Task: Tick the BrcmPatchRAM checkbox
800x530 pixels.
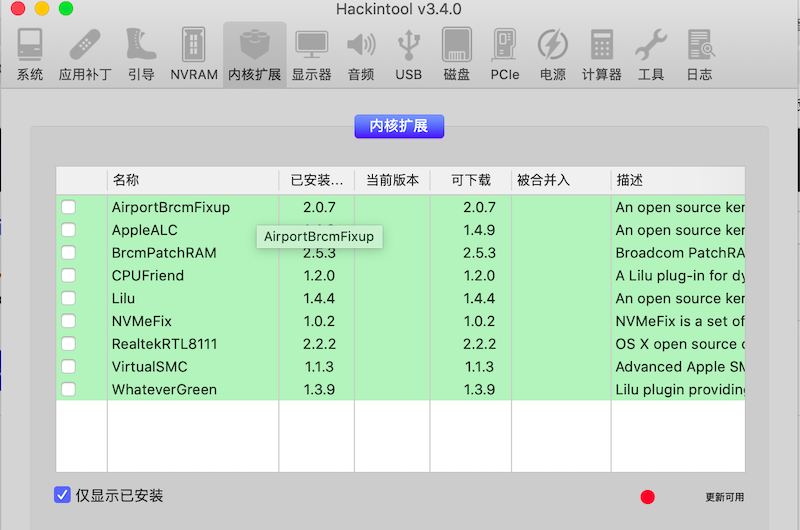Action: pyautogui.click(x=68, y=253)
